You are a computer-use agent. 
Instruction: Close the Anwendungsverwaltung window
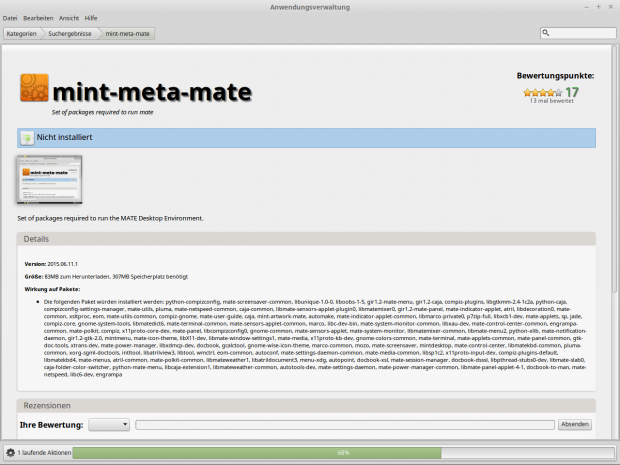pyautogui.click(x=611, y=7)
